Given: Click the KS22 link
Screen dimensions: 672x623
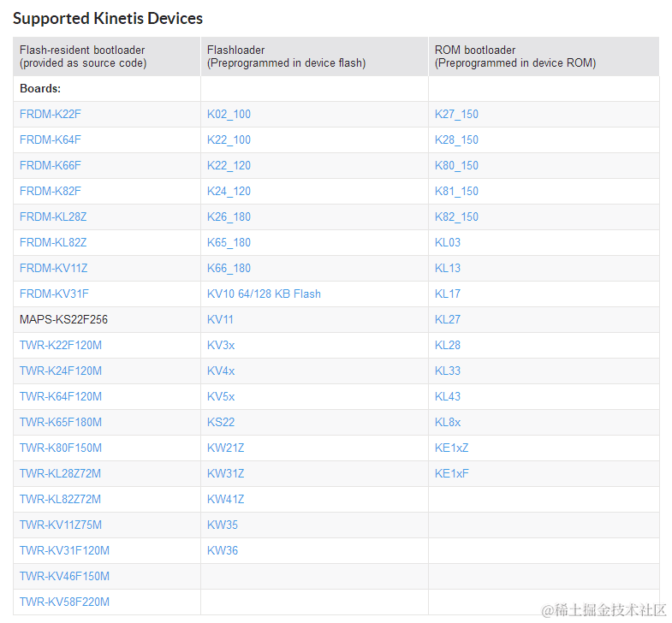Looking at the screenshot, I should 221,423.
